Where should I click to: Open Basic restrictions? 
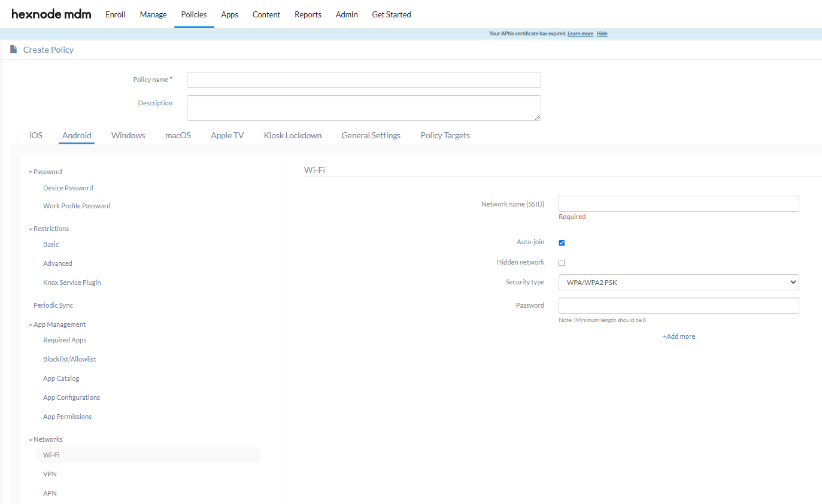tap(51, 244)
